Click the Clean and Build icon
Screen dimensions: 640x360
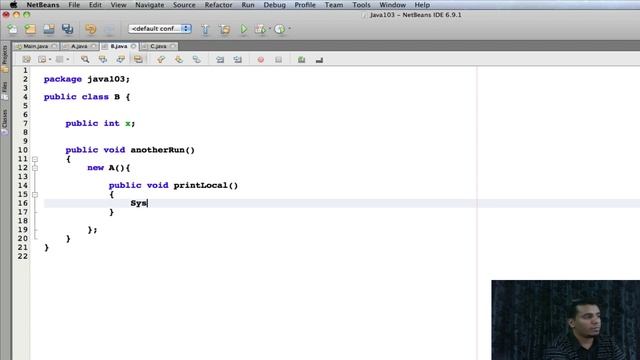[224, 29]
